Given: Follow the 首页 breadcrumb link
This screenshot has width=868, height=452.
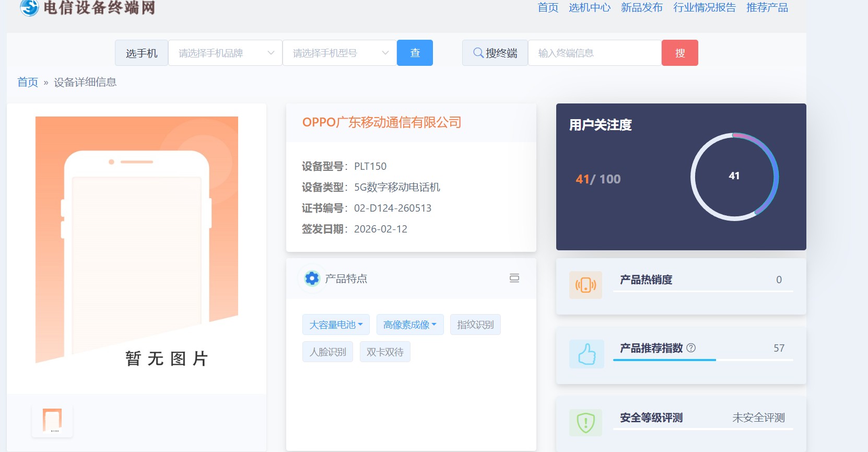Looking at the screenshot, I should click(x=28, y=82).
